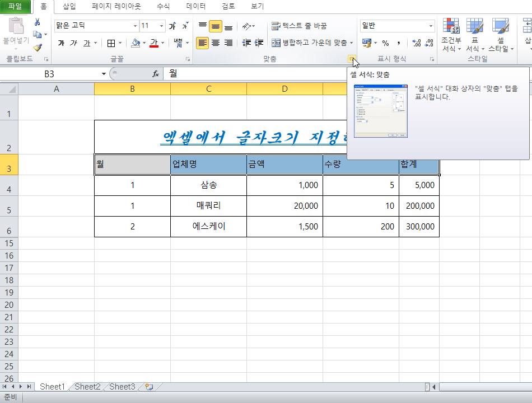The width and height of the screenshot is (532, 403).
Task: Apply fill color paint bucket
Action: (136, 43)
